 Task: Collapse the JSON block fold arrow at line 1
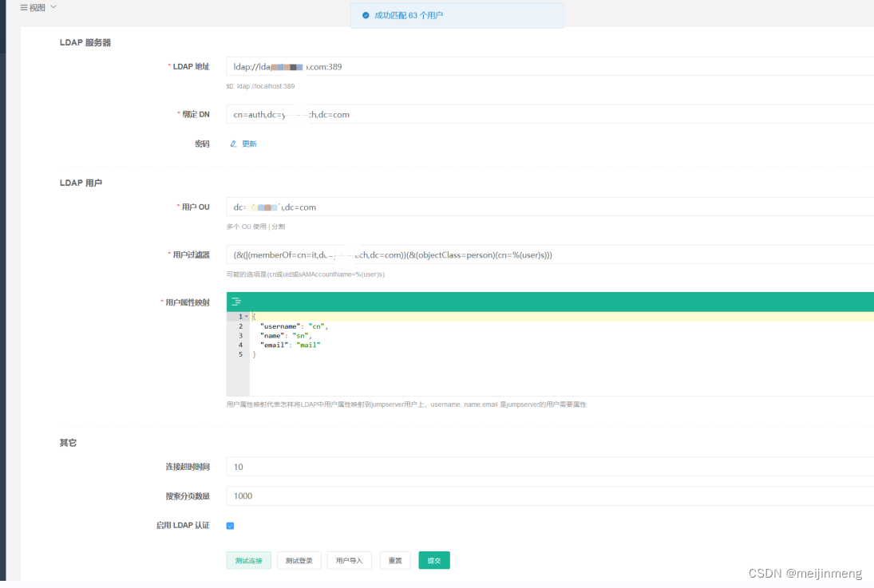click(247, 317)
